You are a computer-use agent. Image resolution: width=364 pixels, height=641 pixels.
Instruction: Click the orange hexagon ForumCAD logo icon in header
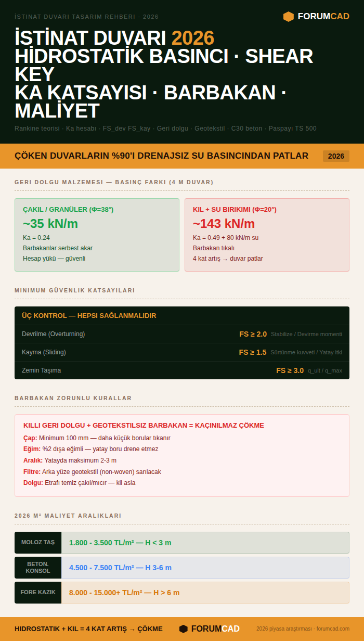coord(289,17)
